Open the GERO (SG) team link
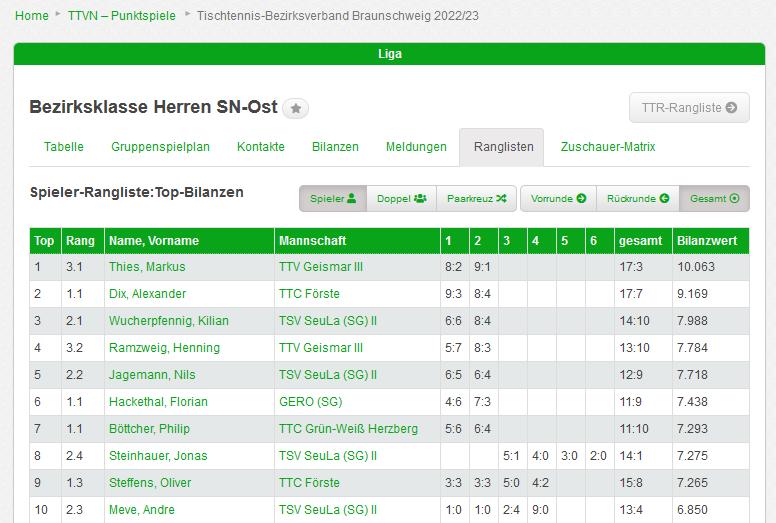Screen dimensions: 776x523 [x=311, y=402]
